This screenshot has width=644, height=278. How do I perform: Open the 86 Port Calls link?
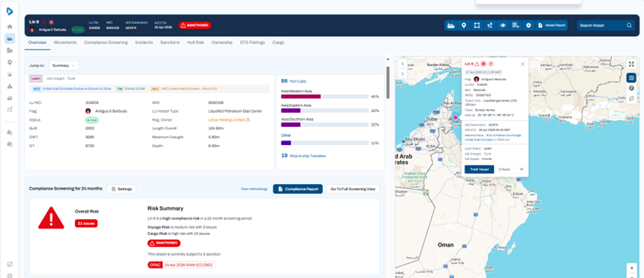[x=293, y=81]
